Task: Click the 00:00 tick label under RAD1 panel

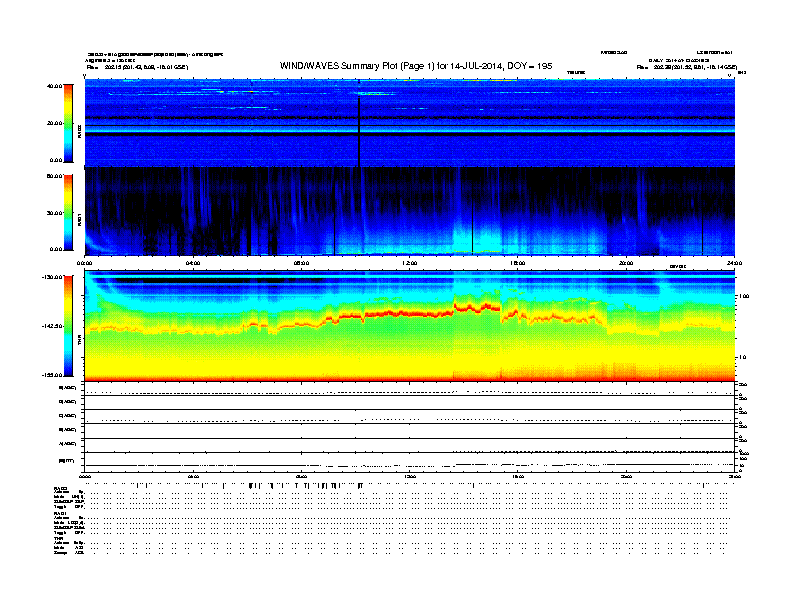Action: pyautogui.click(x=84, y=263)
